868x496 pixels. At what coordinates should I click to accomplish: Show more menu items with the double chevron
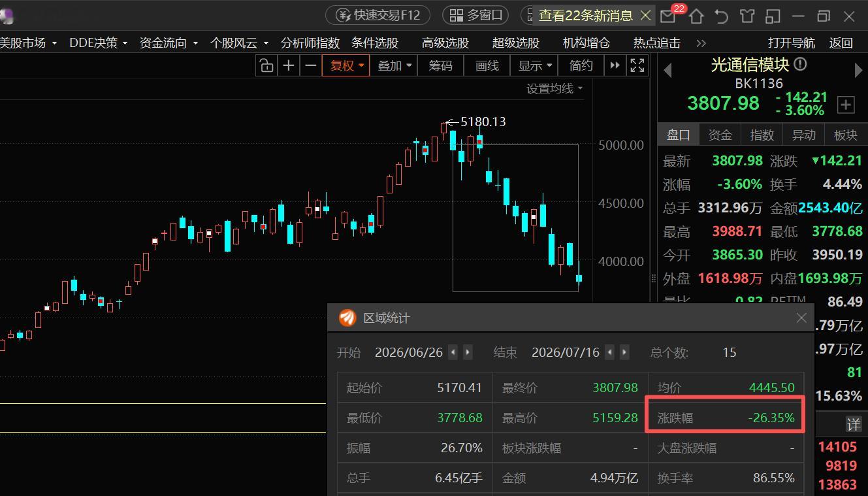[701, 43]
